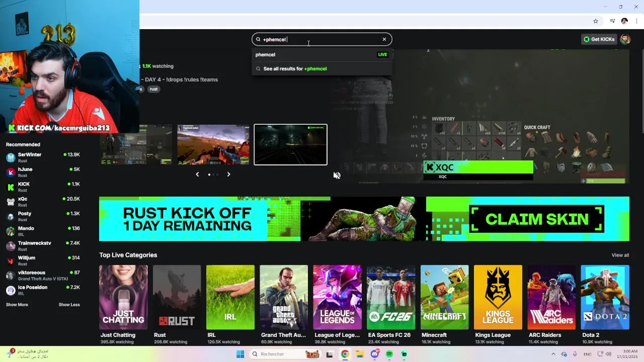Open Trainwreckstv channel avatar

tap(11, 246)
